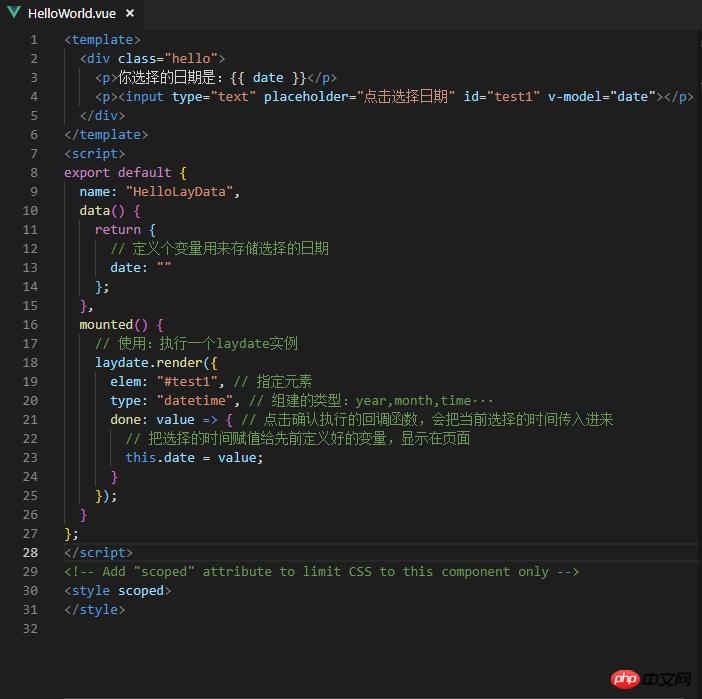This screenshot has width=702, height=699.
Task: Click the opening <script> tag
Action: point(94,154)
